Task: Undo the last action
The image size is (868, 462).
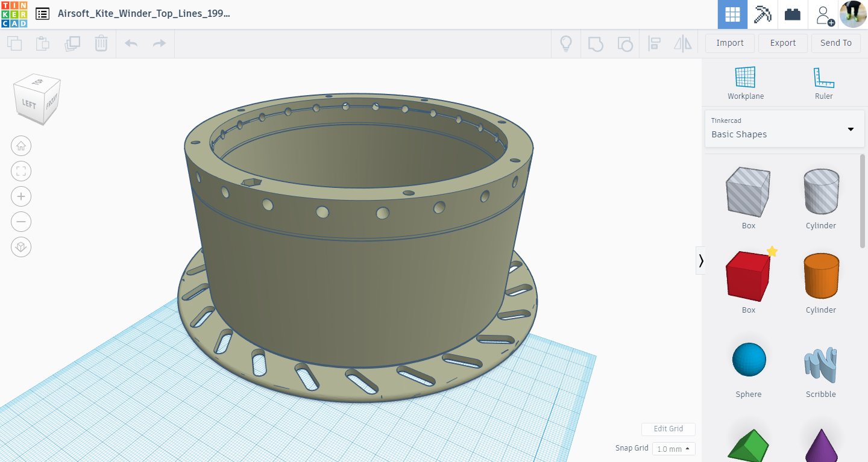Action: click(x=131, y=43)
